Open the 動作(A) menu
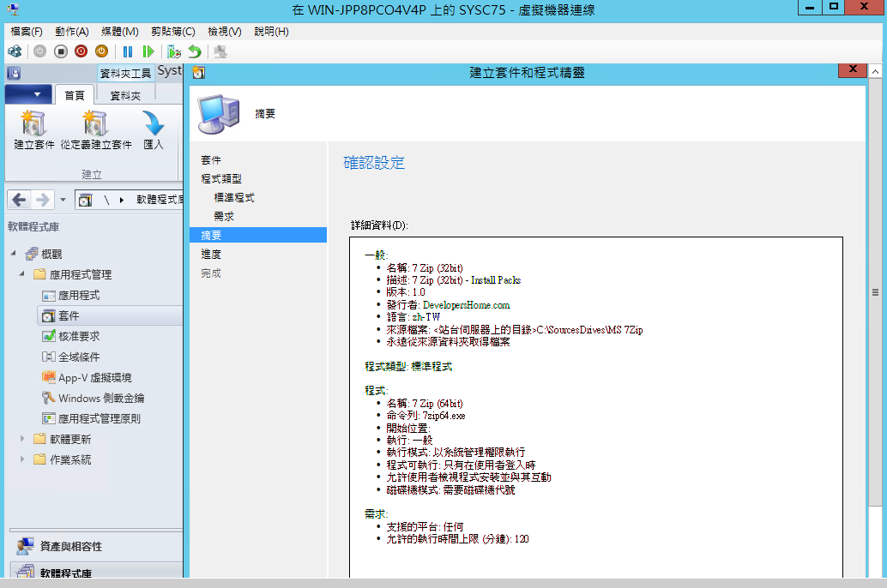Screen dimensions: 887x588 [72, 32]
